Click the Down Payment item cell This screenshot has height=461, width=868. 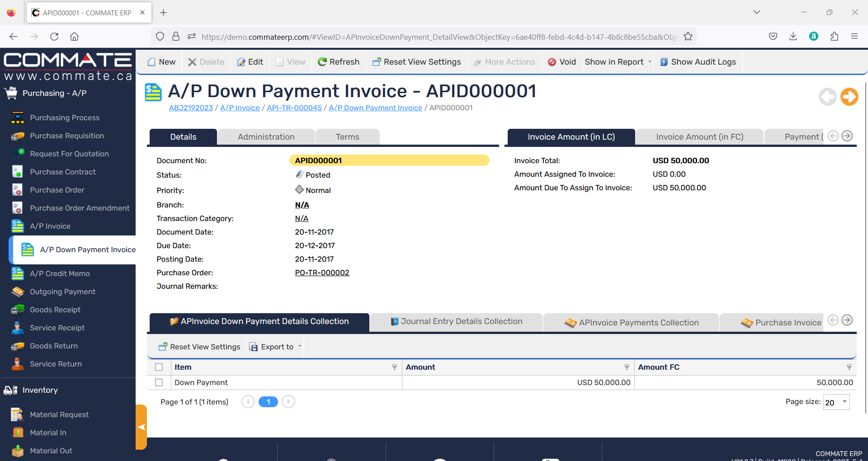point(287,382)
